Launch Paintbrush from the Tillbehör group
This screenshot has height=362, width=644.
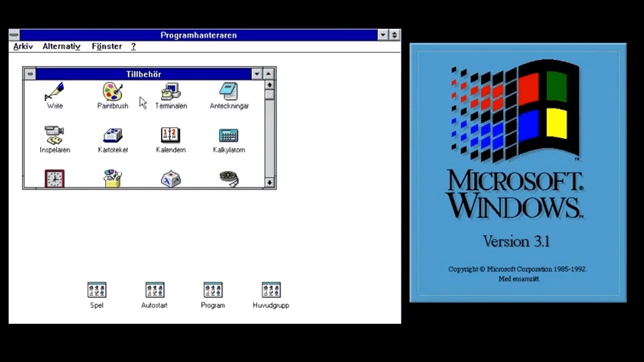[x=113, y=92]
